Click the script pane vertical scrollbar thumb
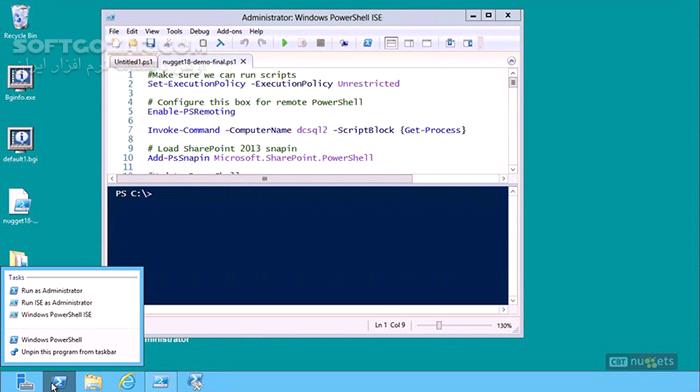This screenshot has height=392, width=700. (513, 83)
